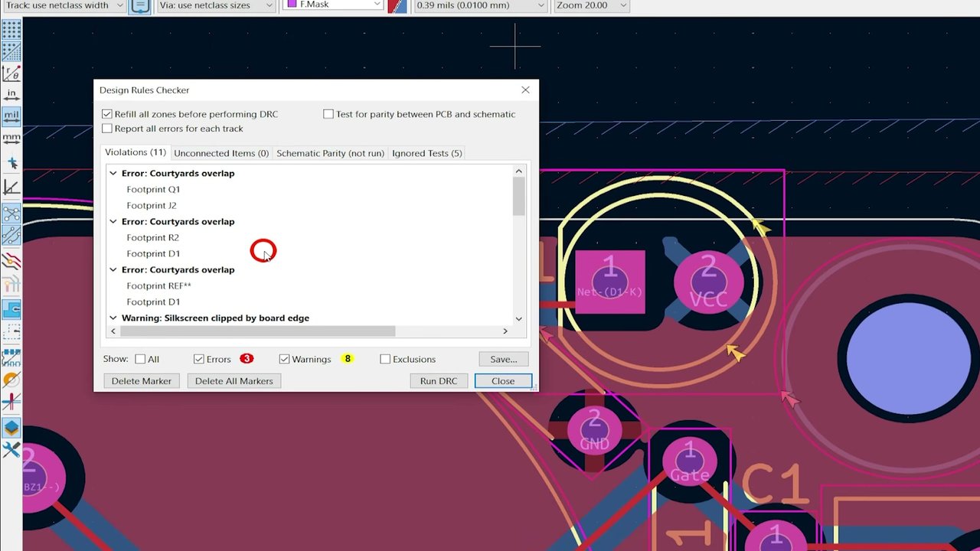Viewport: 980px width, 551px height.
Task: Open the F.Mask layer selector dropdown
Action: tap(333, 5)
